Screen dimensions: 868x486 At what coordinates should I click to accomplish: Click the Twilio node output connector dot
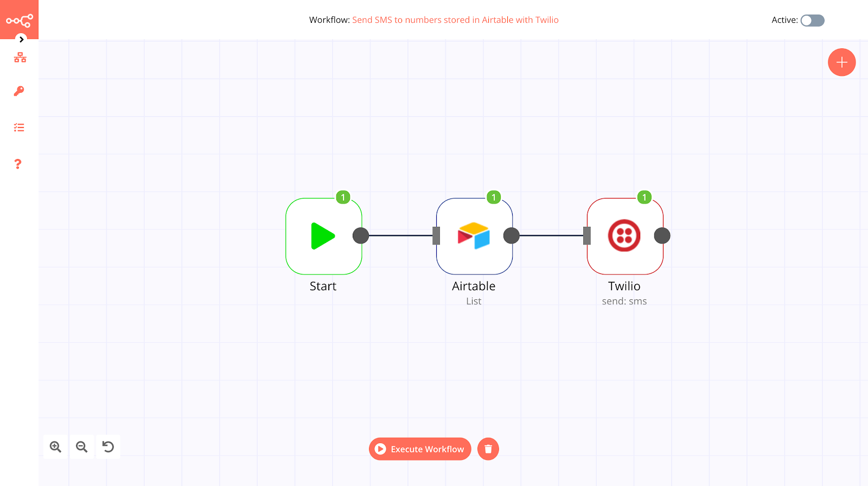662,235
